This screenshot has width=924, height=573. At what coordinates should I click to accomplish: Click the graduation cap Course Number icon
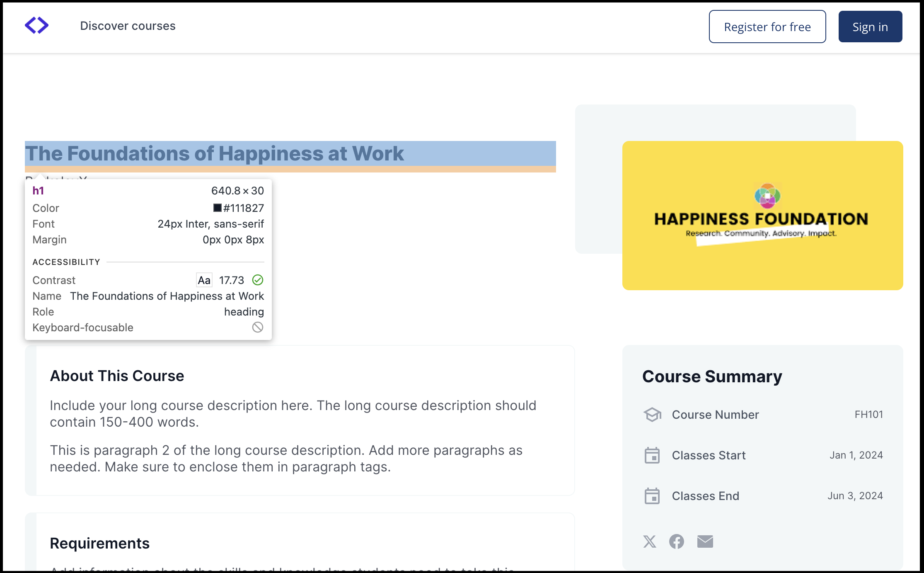tap(652, 414)
